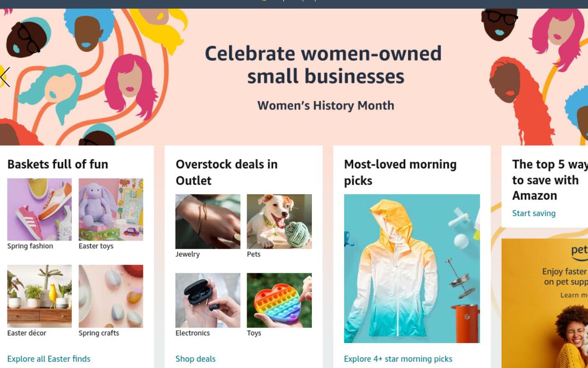This screenshot has height=368, width=588.
Task: Open Toys pop-it heart image
Action: (279, 300)
